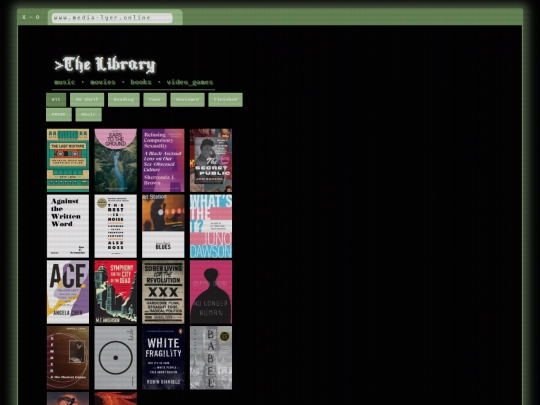Filter books by Music tag
The height and width of the screenshot is (405, 540).
coord(89,115)
